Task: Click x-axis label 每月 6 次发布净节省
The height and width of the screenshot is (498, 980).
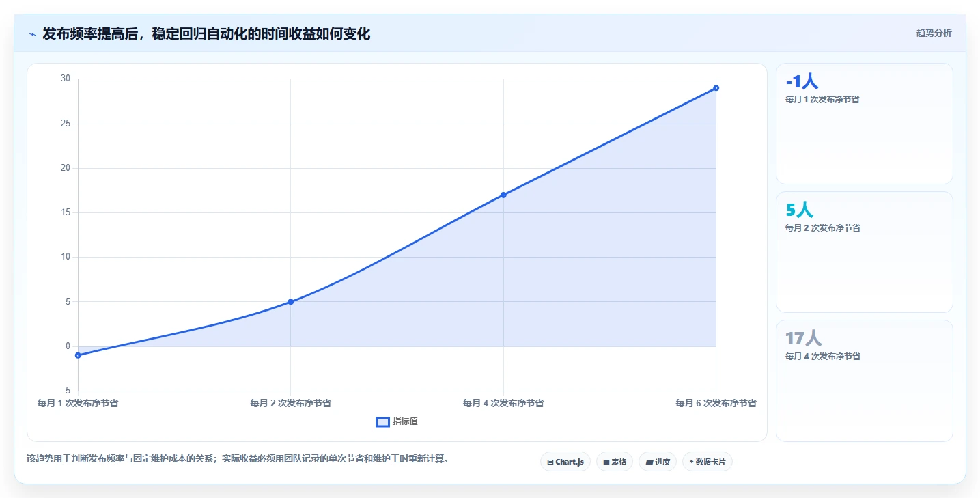Action: pos(716,403)
